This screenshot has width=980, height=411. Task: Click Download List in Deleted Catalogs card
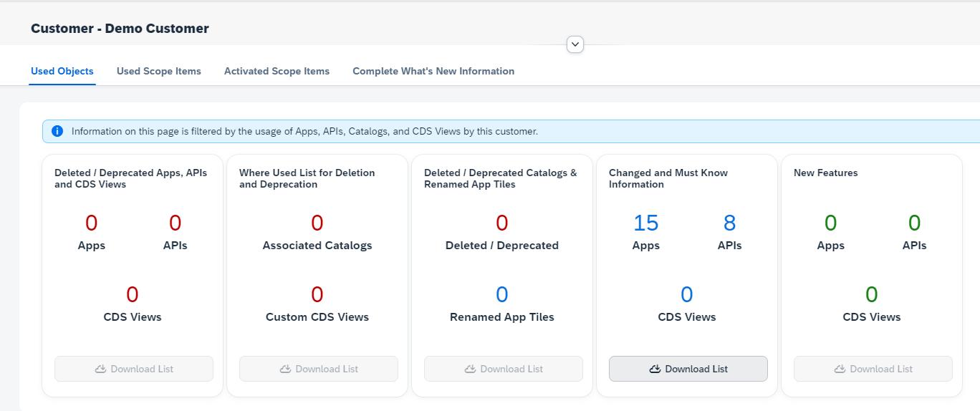tap(504, 369)
